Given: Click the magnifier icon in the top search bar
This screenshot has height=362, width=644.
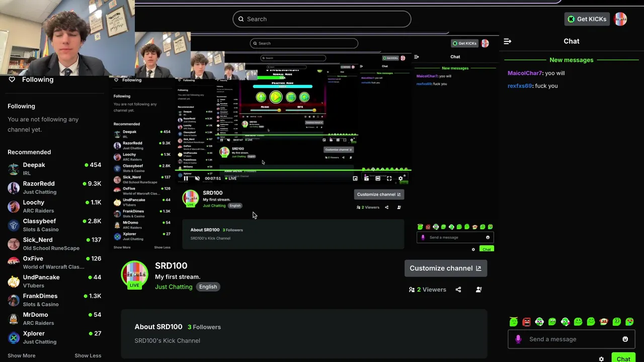Looking at the screenshot, I should pyautogui.click(x=241, y=19).
